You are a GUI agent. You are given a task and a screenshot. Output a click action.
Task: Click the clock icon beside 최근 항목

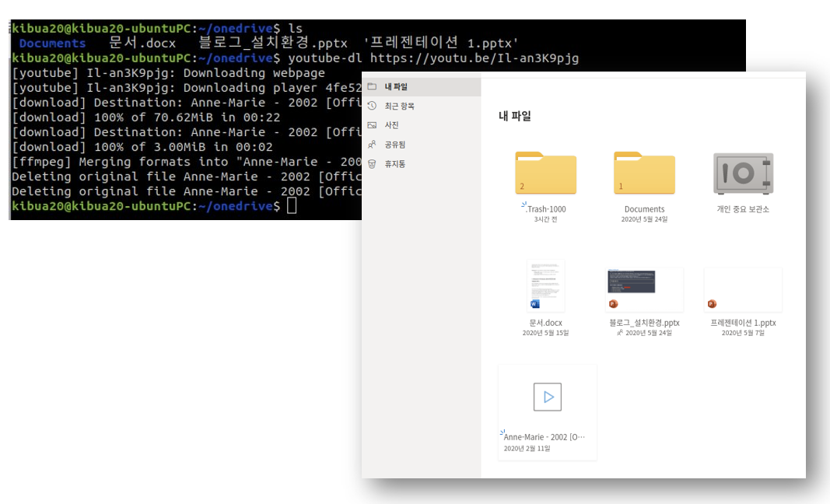click(372, 105)
